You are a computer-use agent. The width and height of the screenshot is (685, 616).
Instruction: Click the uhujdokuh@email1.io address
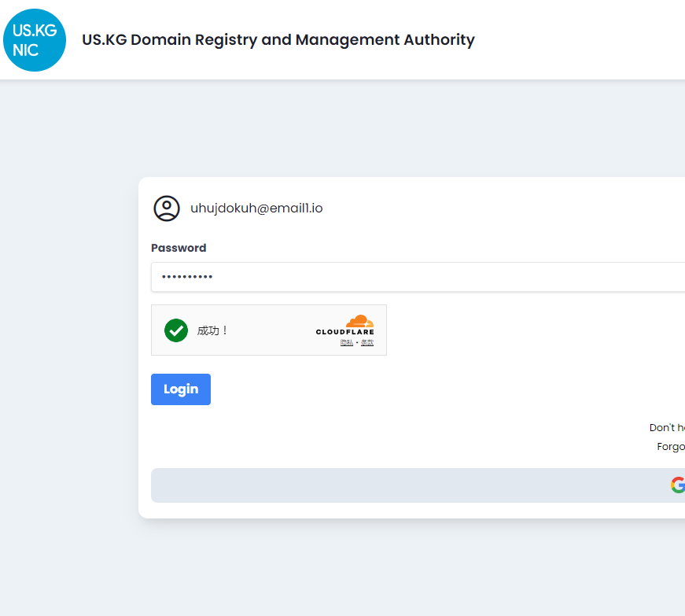(256, 208)
